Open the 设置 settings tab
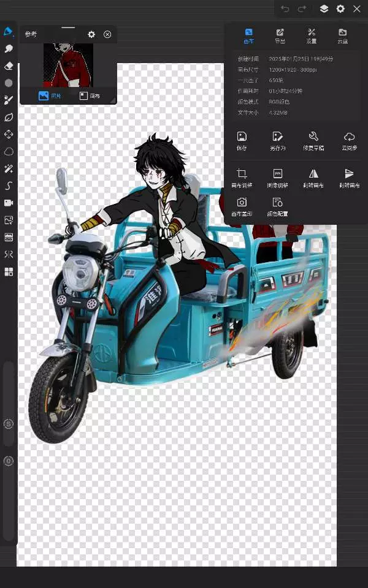 coord(312,36)
